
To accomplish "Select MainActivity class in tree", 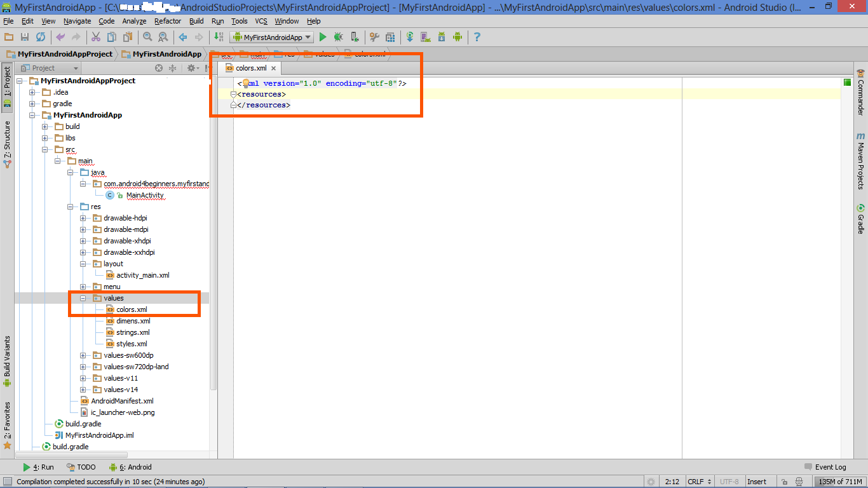I will (144, 195).
